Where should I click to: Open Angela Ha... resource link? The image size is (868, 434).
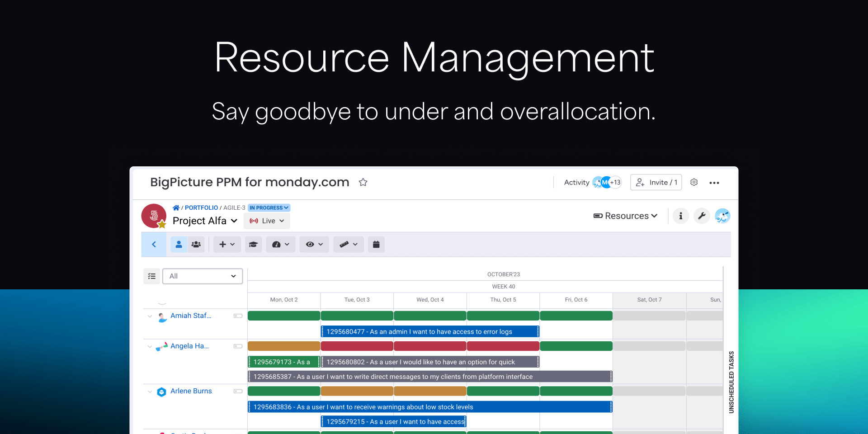189,346
